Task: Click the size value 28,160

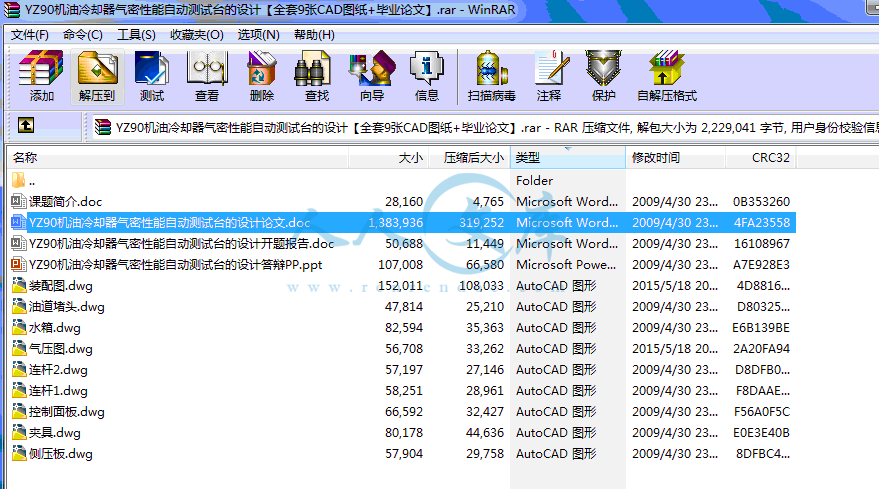Action: click(x=404, y=201)
